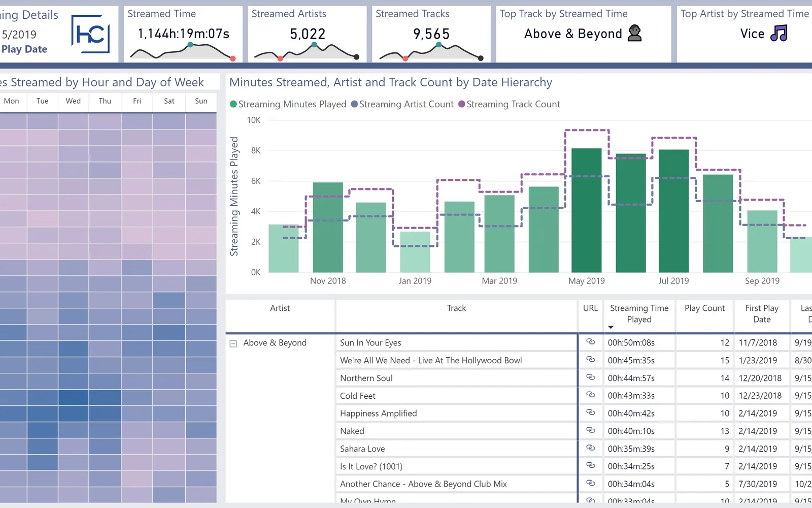Viewport: 812px width, 508px height.
Task: Click the Sat column header in heatmap
Action: coord(169,101)
